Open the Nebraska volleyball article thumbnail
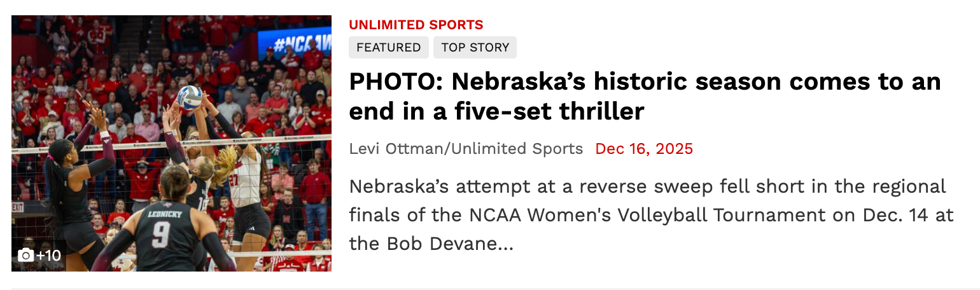Image resolution: width=980 pixels, height=290 pixels. pyautogui.click(x=171, y=143)
